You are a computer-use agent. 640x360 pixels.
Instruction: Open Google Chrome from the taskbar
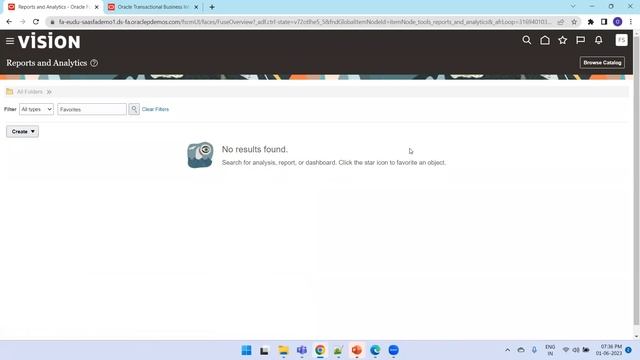click(x=320, y=350)
